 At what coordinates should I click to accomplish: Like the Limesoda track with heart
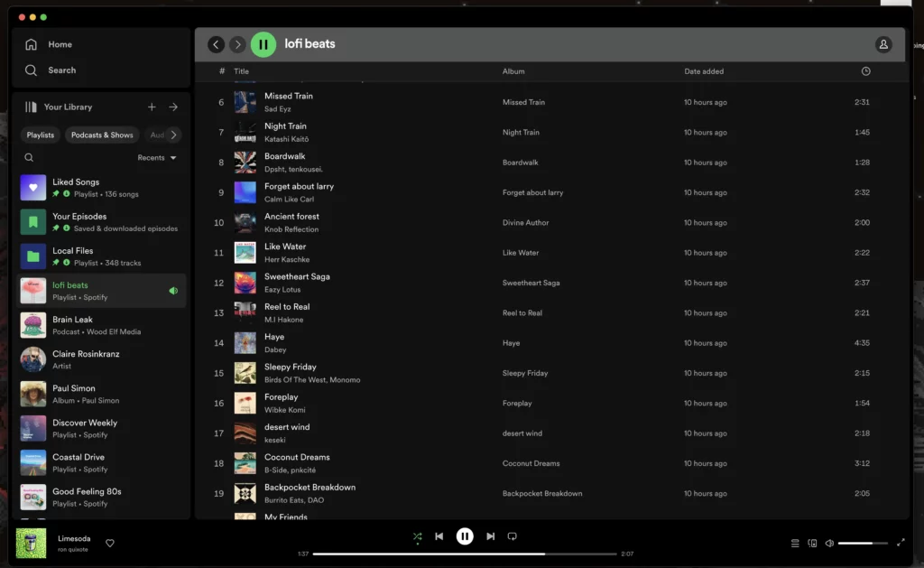(x=110, y=543)
